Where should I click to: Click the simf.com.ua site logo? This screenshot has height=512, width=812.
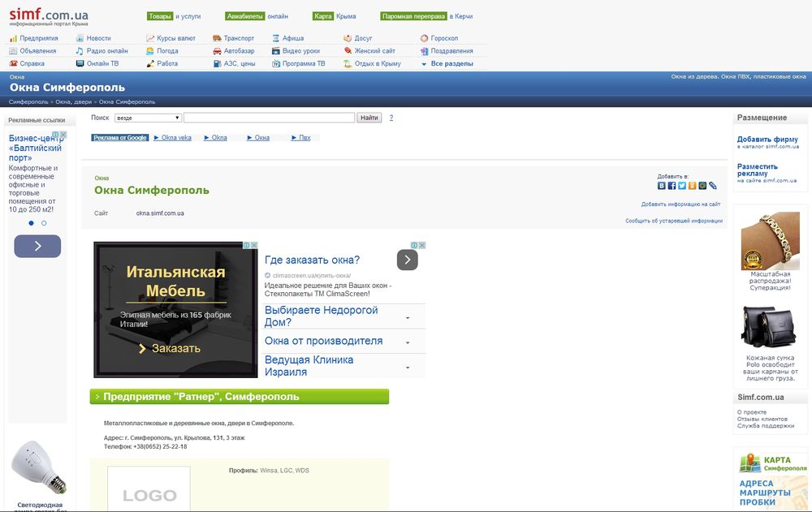[49, 16]
